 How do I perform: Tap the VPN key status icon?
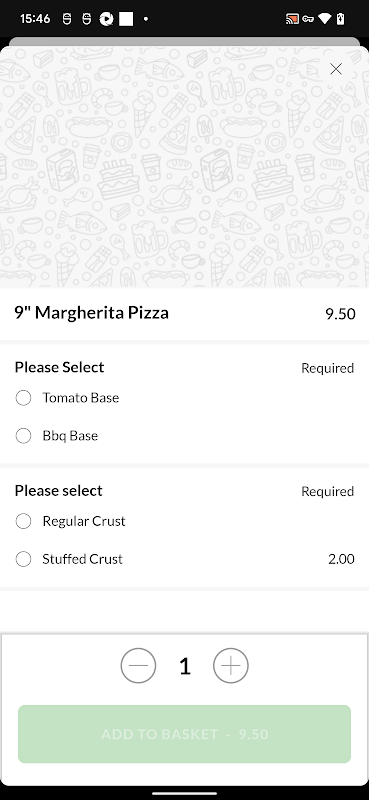308,19
